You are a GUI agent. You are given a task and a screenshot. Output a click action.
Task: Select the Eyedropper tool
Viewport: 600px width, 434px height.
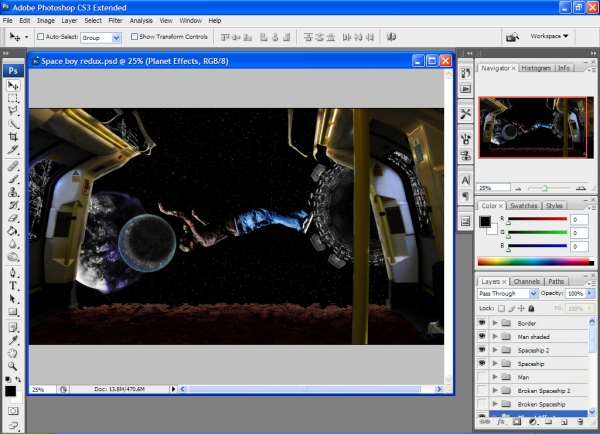13,340
